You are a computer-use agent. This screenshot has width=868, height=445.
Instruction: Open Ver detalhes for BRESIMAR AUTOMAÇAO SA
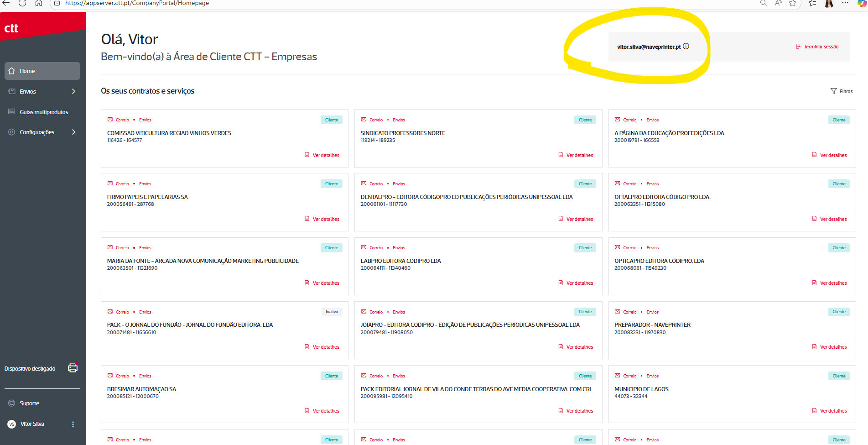322,411
